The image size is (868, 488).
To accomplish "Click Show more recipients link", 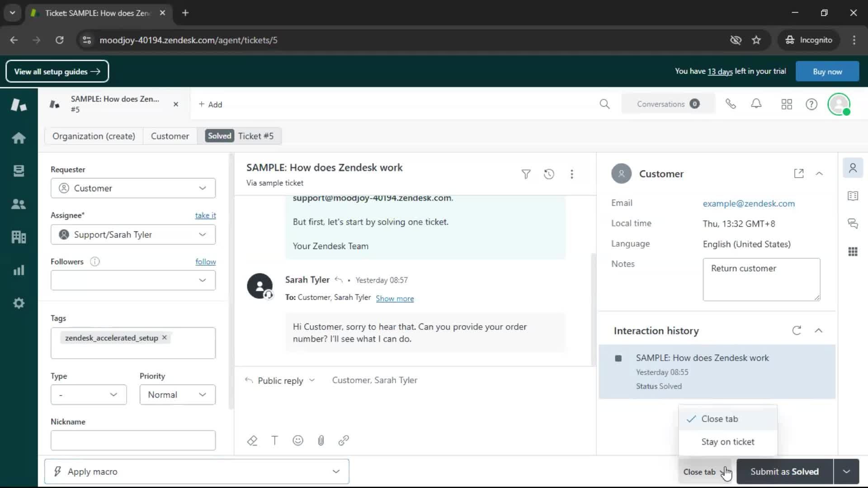I will [395, 299].
